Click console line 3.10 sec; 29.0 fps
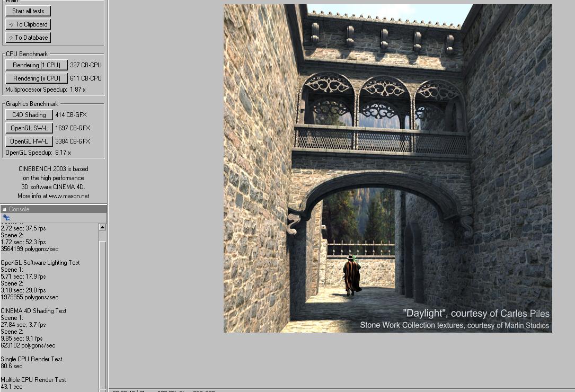Screen dimensions: 575x392 [23, 290]
